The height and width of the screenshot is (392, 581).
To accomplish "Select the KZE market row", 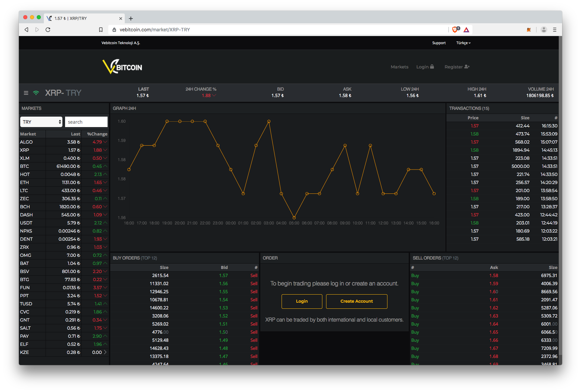I will click(x=64, y=352).
